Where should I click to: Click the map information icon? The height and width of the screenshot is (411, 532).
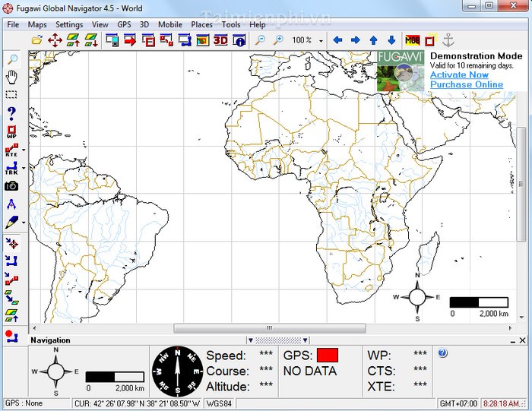[x=239, y=40]
